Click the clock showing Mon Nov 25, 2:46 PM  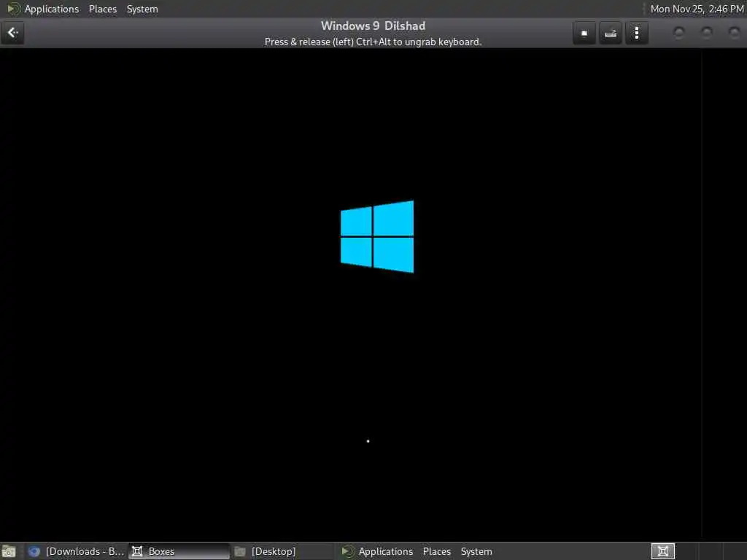(x=697, y=9)
